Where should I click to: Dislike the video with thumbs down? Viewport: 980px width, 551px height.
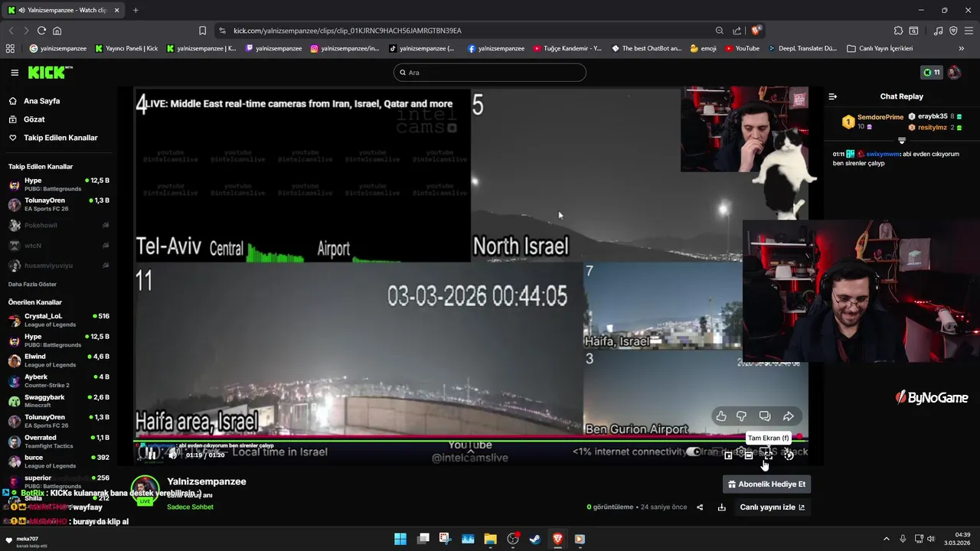click(x=741, y=416)
